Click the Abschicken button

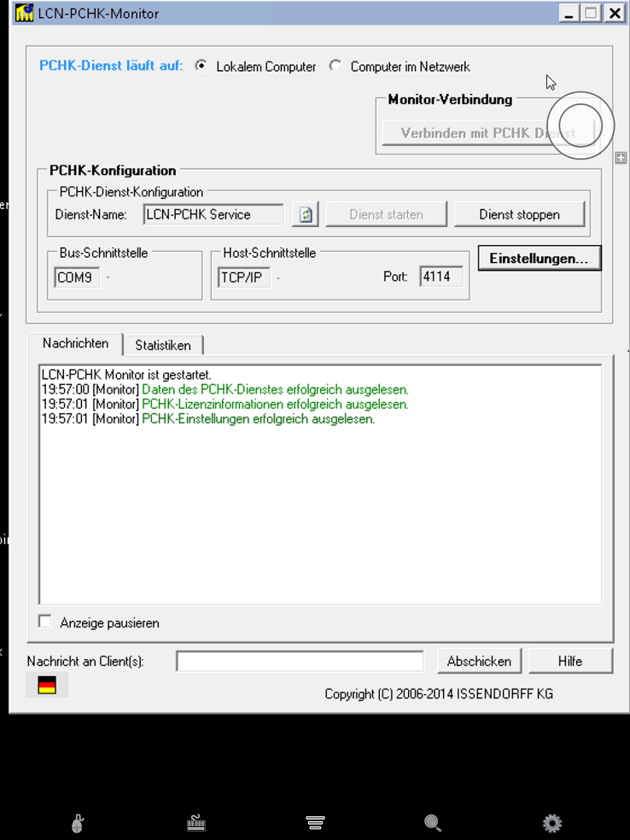coord(479,661)
